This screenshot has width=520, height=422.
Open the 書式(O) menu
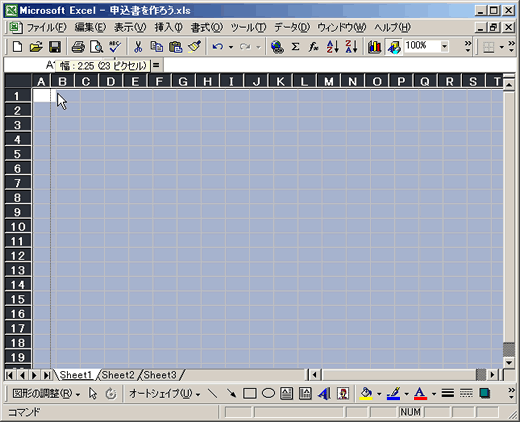coord(206,27)
